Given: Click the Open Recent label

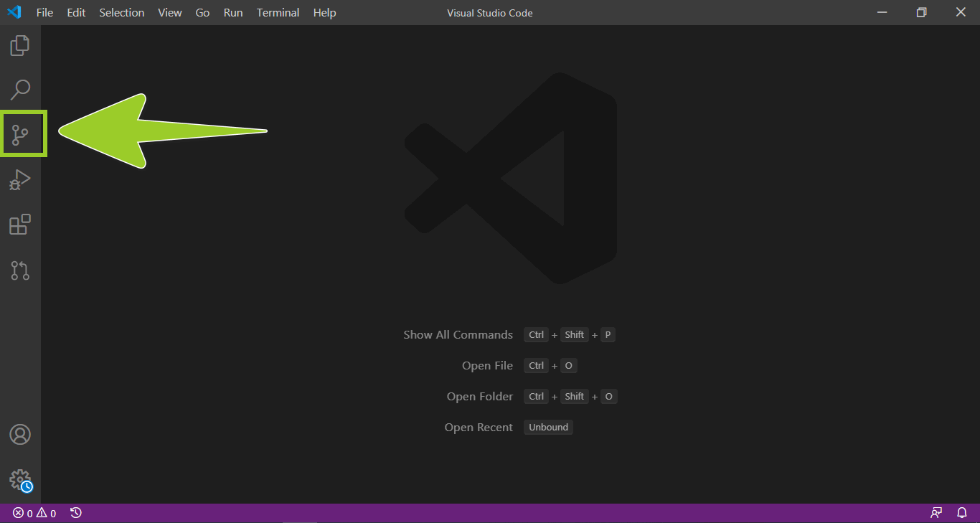Looking at the screenshot, I should [x=479, y=428].
